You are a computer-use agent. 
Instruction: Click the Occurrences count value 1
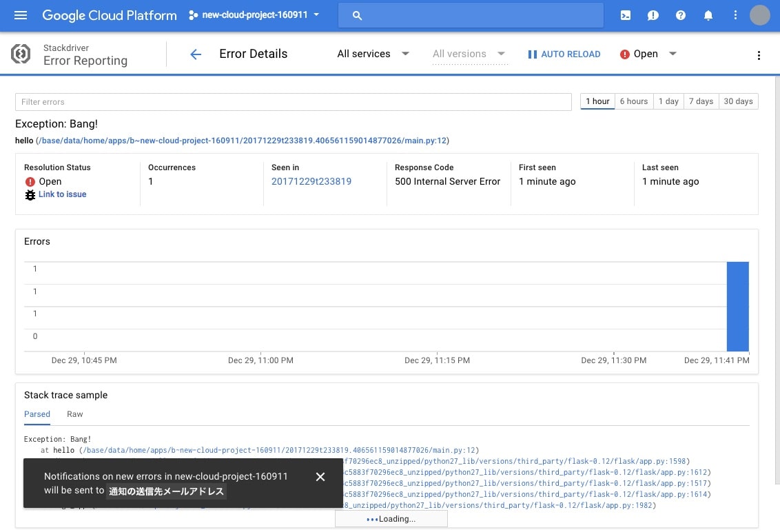(151, 182)
